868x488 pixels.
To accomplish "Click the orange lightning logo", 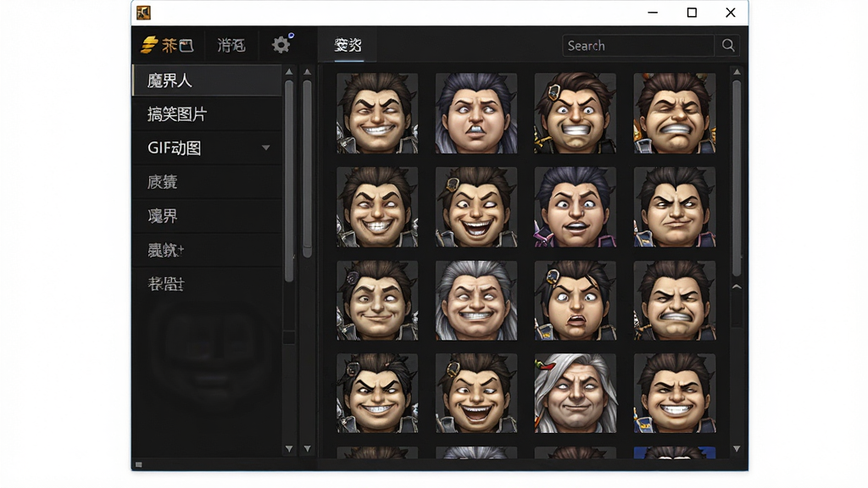I will [149, 45].
